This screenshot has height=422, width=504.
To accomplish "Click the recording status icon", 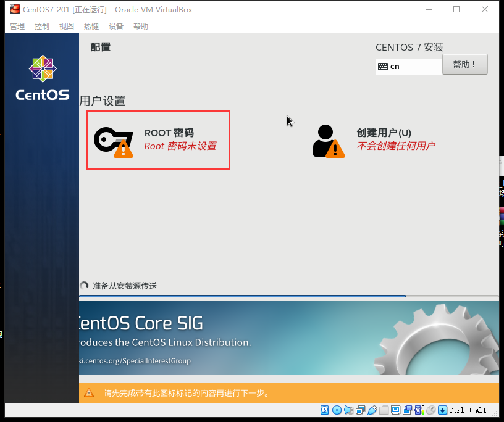I will coord(408,410).
